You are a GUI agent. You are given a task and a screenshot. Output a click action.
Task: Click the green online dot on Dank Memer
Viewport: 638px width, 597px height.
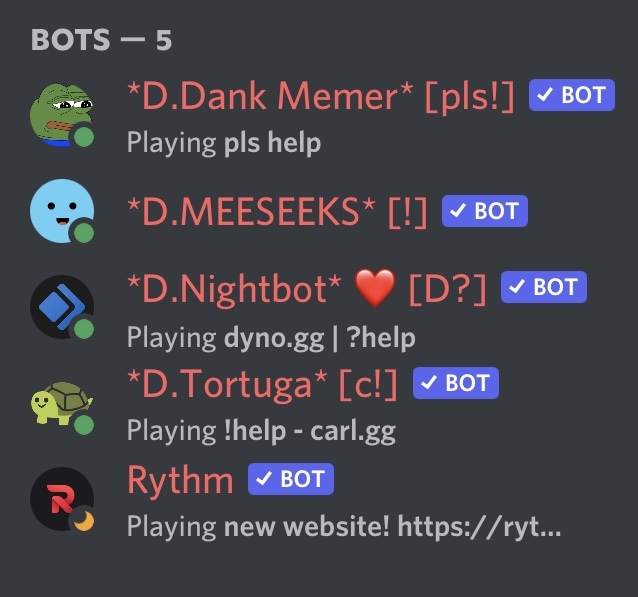click(84, 137)
